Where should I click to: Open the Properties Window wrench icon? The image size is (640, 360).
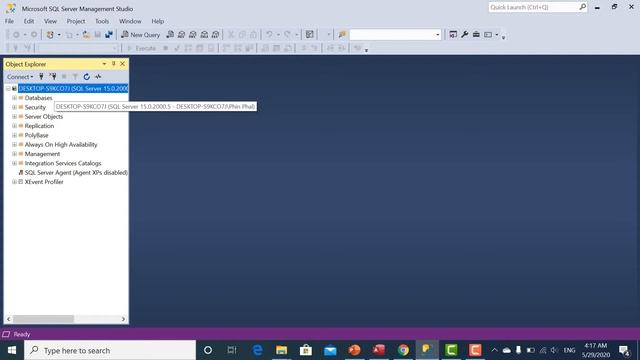pos(464,35)
